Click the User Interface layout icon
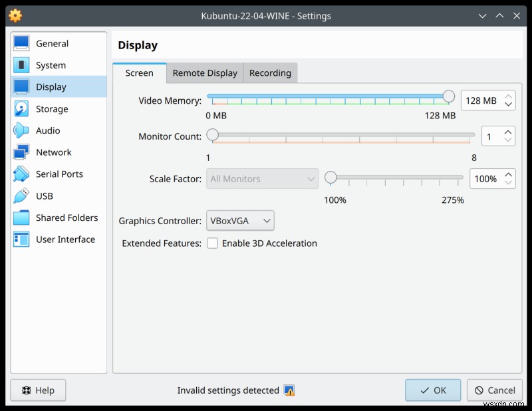532x411 pixels. click(21, 239)
